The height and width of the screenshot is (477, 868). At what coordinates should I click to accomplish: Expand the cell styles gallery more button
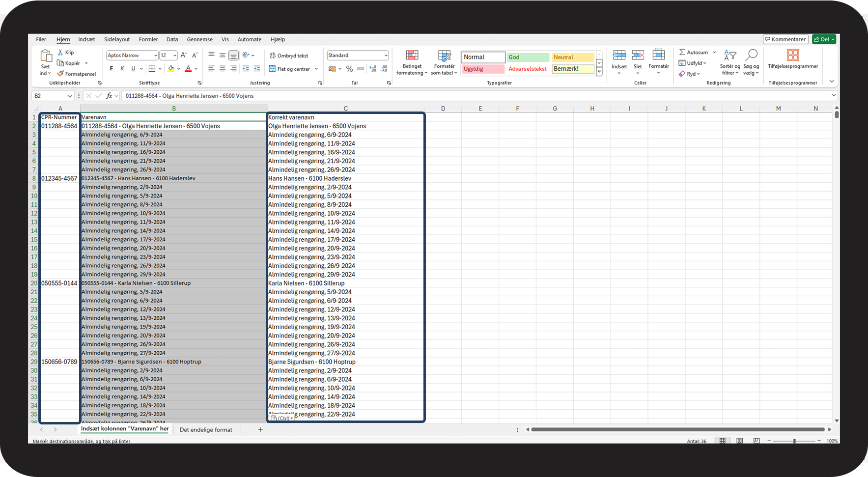click(599, 72)
